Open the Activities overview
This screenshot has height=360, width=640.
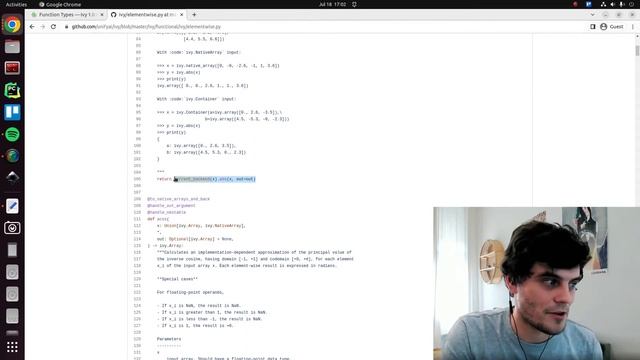pyautogui.click(x=16, y=4)
